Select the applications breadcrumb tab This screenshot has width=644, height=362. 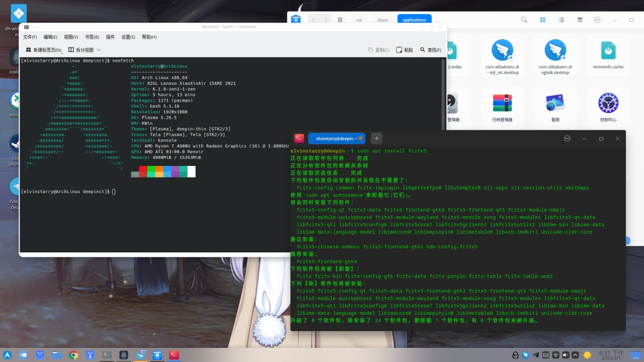point(414,20)
